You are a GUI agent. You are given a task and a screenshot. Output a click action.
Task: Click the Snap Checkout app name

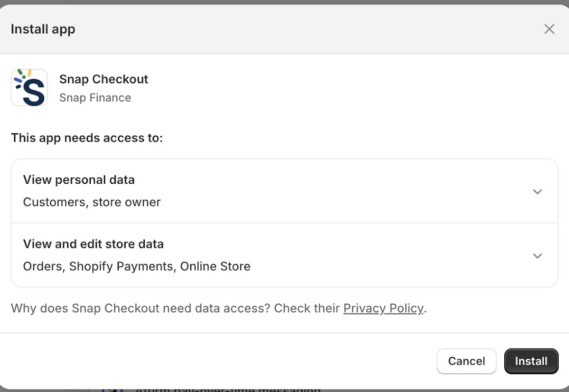click(103, 79)
